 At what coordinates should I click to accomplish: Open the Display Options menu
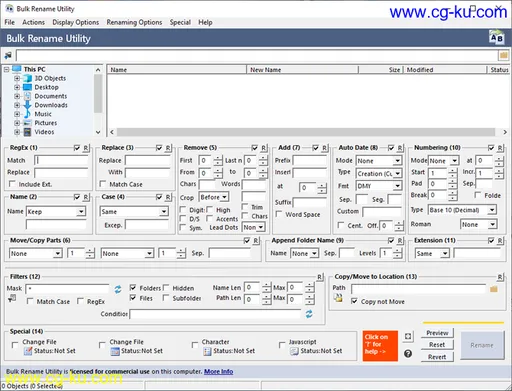tap(76, 22)
